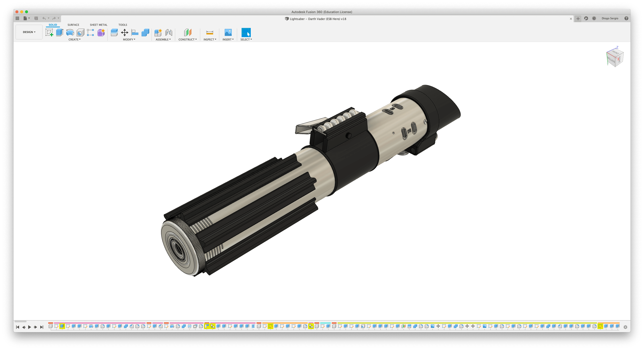
Task: Open the data panel grid icon
Action: point(17,18)
